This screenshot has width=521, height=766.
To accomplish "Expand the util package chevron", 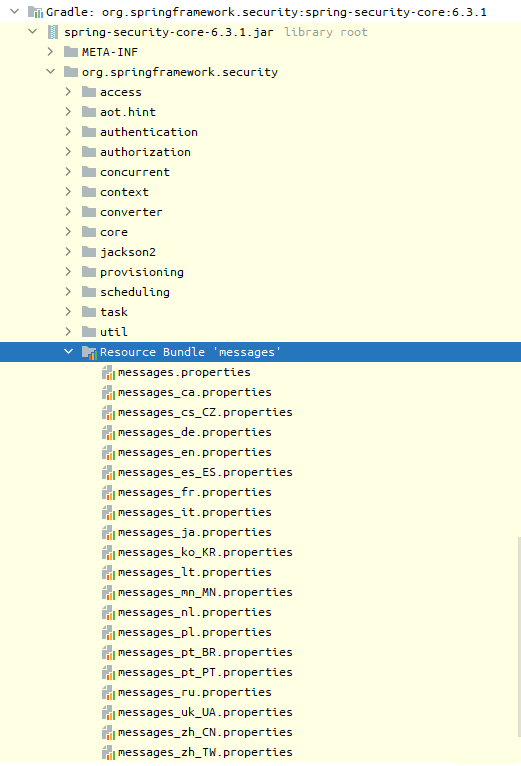I will point(68,332).
